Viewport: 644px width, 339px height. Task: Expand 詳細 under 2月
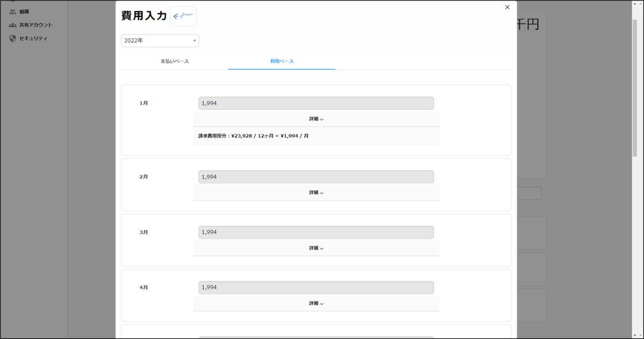point(316,193)
